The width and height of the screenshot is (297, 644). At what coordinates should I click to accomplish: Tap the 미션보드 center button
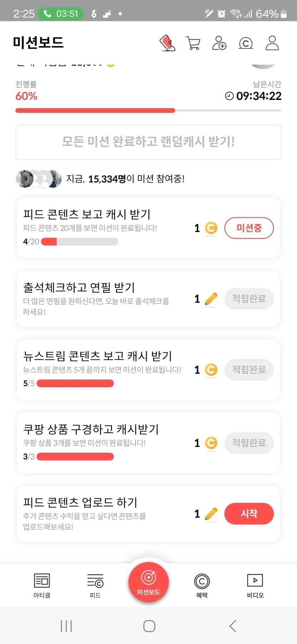[148, 582]
